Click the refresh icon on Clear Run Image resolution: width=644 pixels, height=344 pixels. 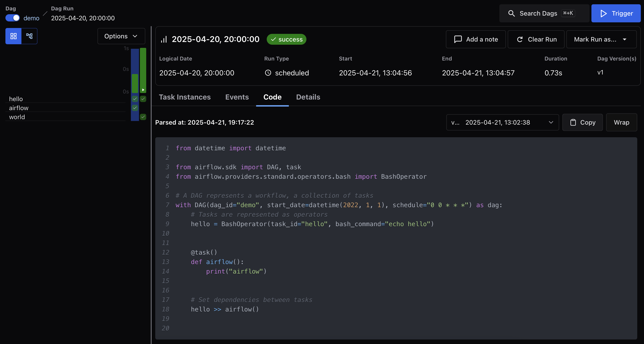tap(520, 39)
